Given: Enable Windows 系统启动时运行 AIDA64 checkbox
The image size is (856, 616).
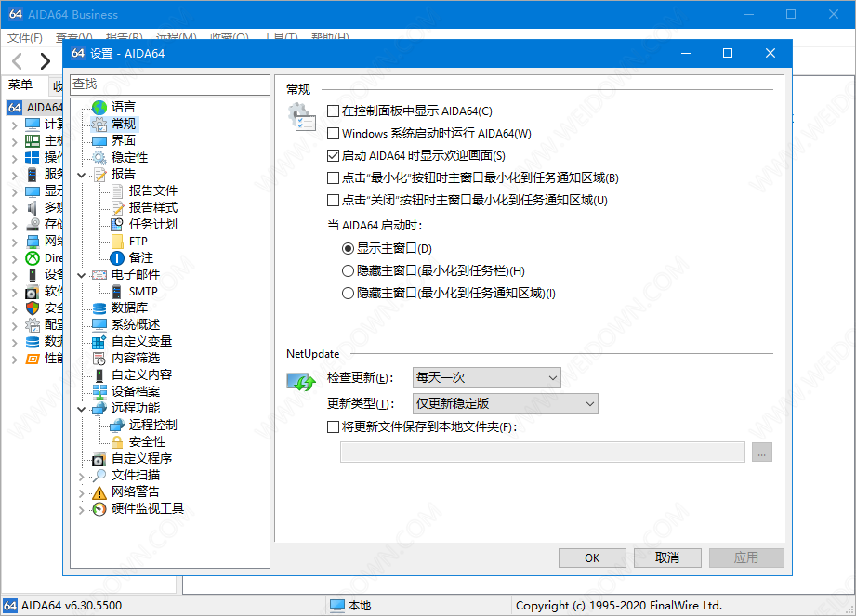Looking at the screenshot, I should click(x=333, y=134).
